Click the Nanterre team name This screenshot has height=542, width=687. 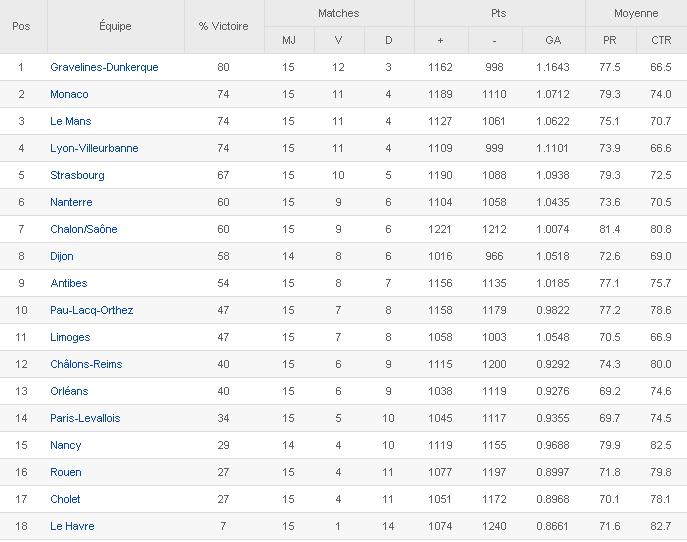point(71,202)
